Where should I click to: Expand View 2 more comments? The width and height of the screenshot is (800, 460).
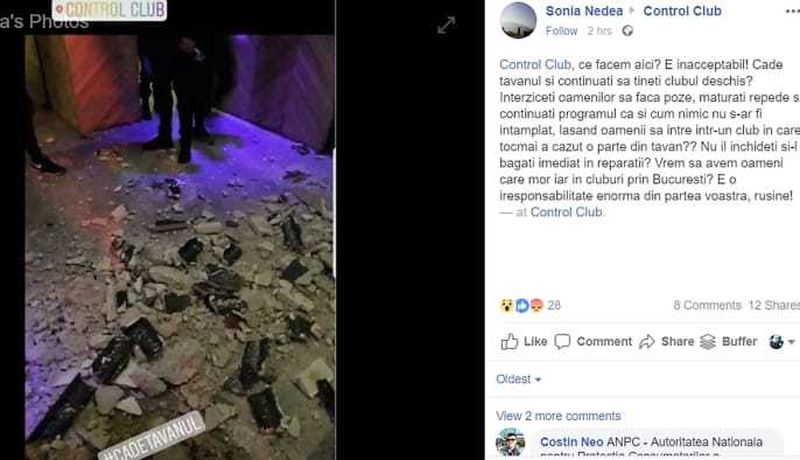(x=559, y=416)
